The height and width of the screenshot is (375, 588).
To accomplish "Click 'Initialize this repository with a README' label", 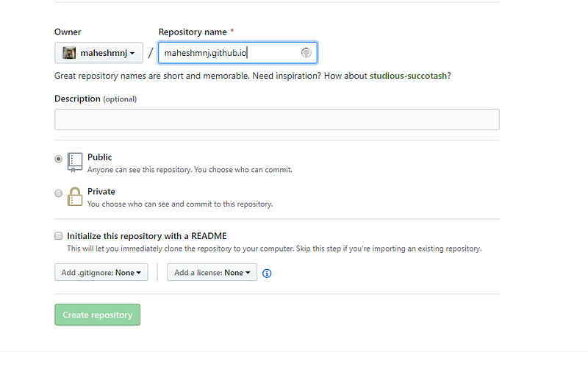I will pyautogui.click(x=147, y=236).
